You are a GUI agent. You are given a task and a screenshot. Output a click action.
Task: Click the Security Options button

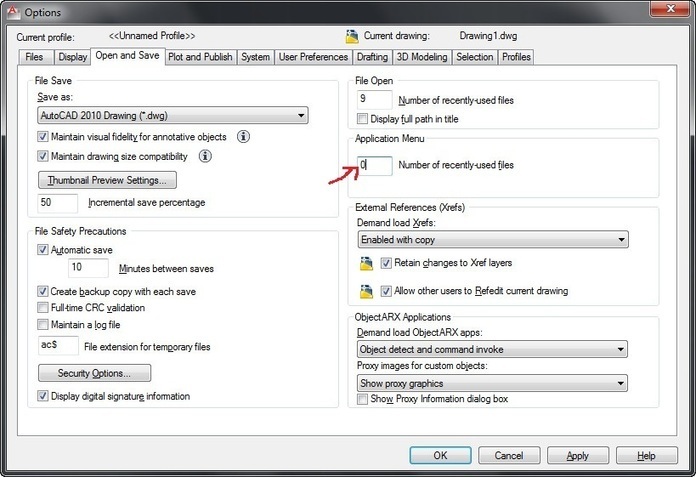tap(95, 373)
